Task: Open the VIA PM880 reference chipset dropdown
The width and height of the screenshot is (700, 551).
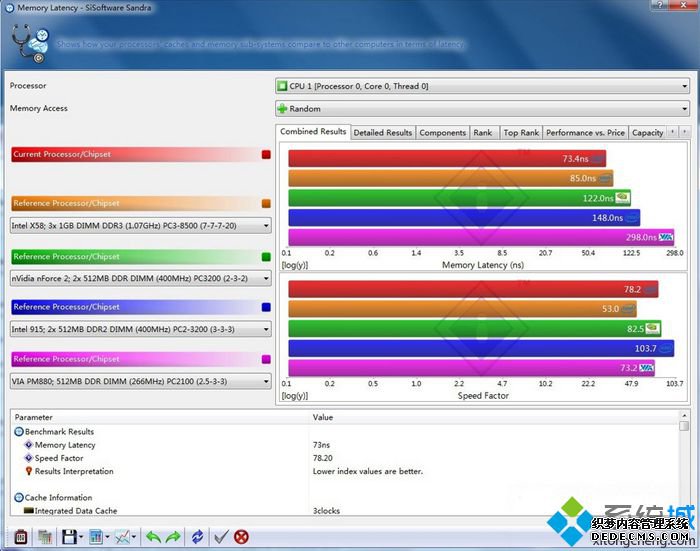Action: click(141, 381)
